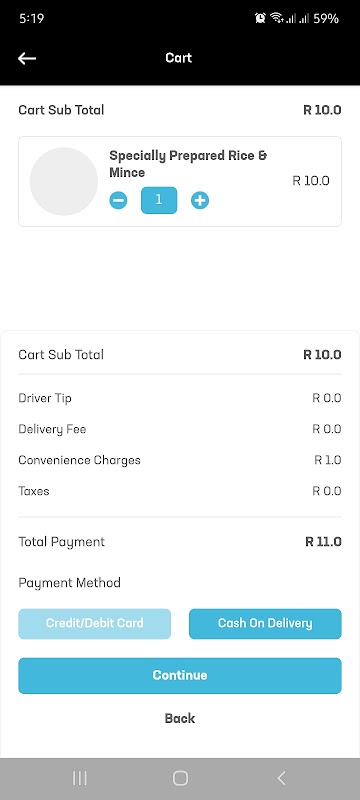The image size is (360, 800).
Task: Tap the Delivery Fee row
Action: coord(180,429)
